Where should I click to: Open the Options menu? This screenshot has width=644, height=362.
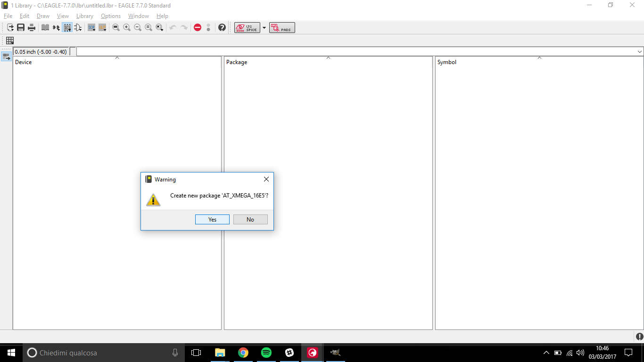(111, 16)
